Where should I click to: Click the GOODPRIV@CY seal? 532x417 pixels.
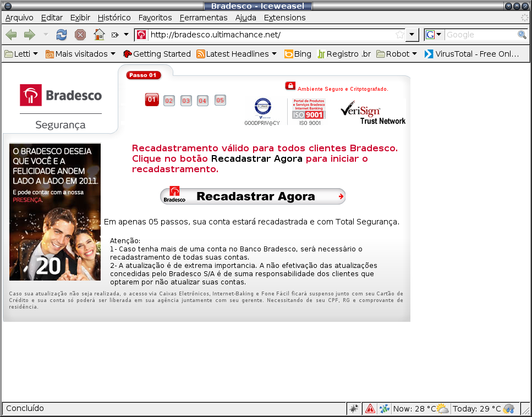262,112
